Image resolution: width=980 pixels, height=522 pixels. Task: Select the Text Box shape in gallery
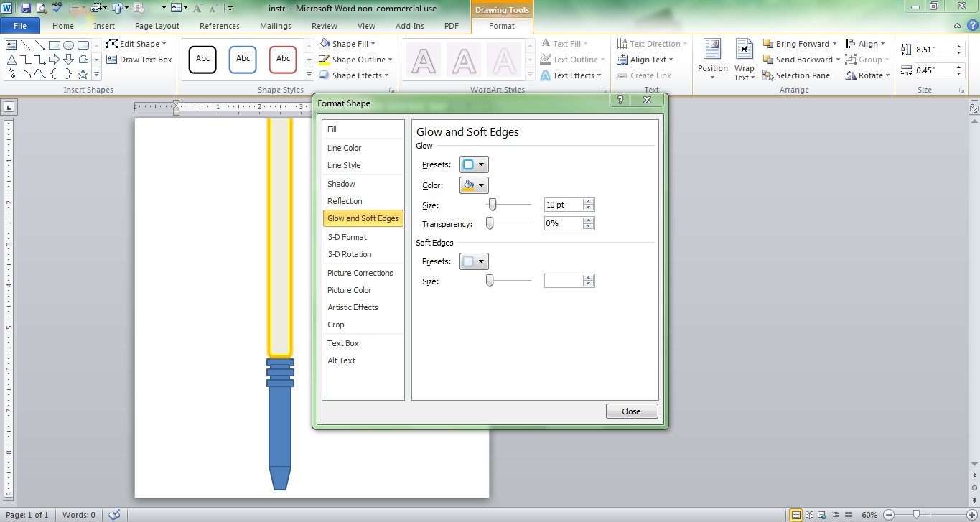11,45
